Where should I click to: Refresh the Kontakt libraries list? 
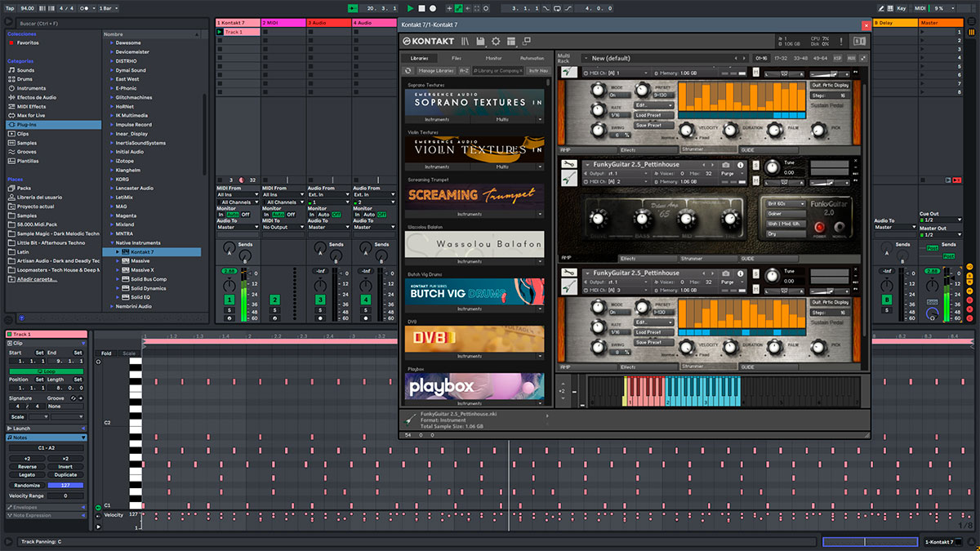click(x=408, y=71)
